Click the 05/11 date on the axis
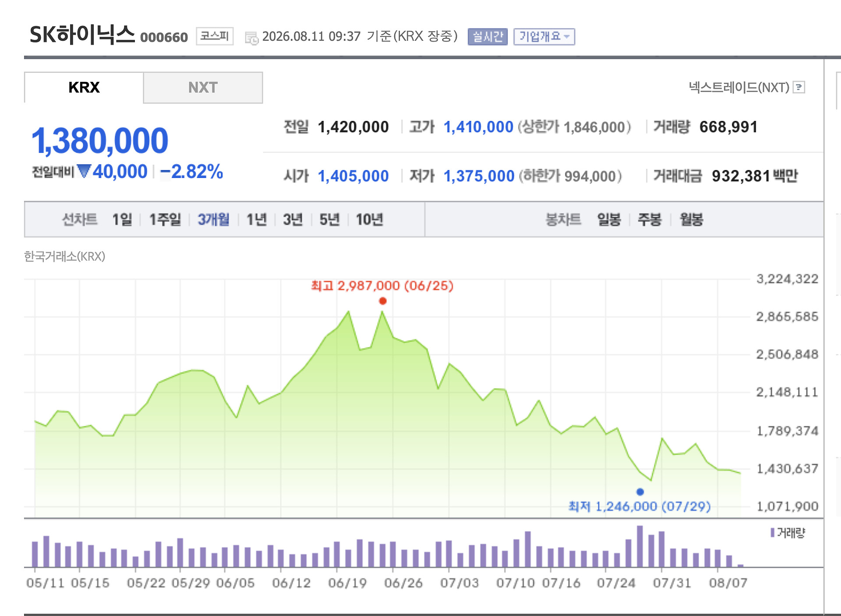This screenshot has height=616, width=841. click(45, 583)
